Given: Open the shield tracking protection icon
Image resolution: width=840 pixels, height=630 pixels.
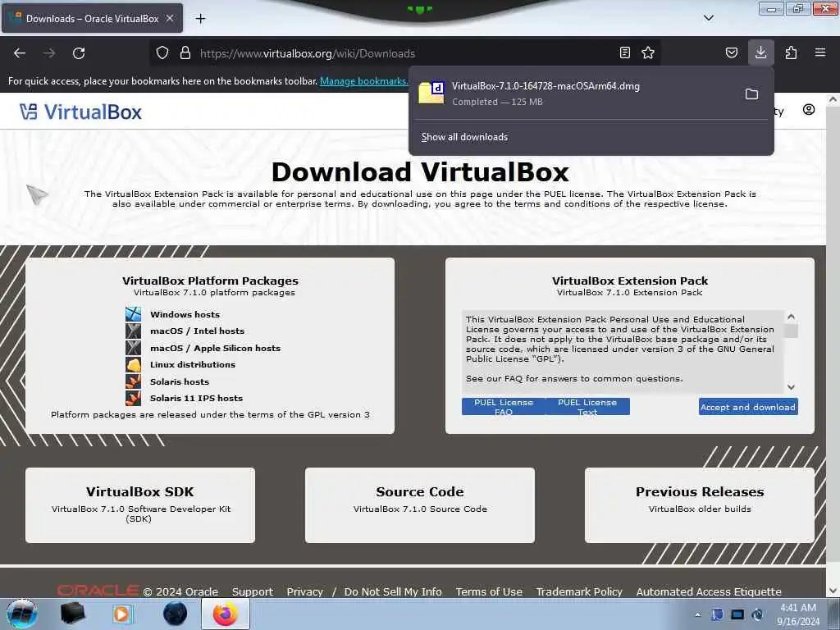Looking at the screenshot, I should 162,52.
